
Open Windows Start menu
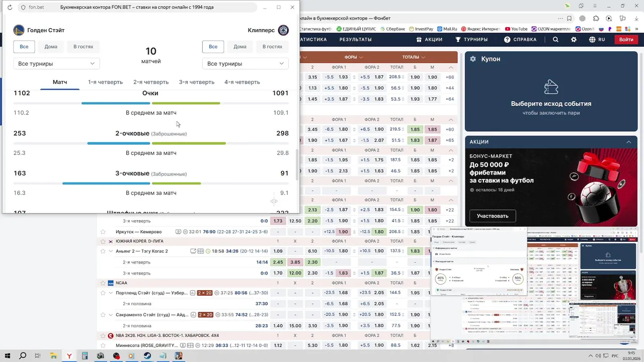[8, 356]
